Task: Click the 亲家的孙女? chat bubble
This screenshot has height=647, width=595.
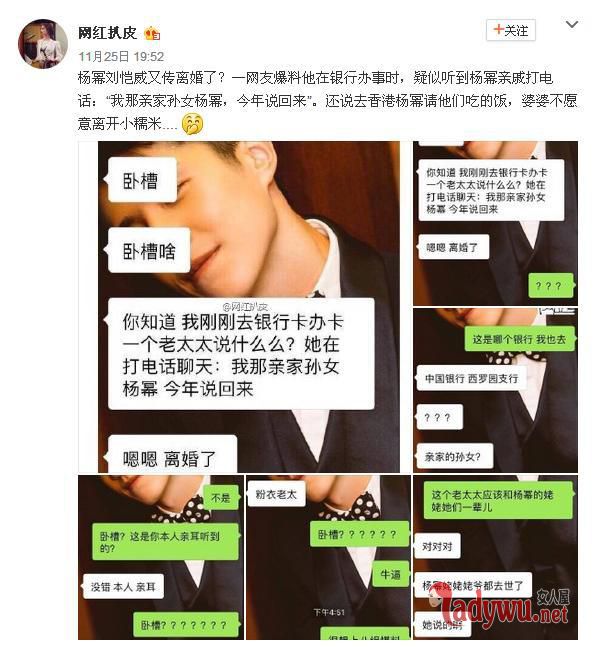Action: pyautogui.click(x=454, y=456)
